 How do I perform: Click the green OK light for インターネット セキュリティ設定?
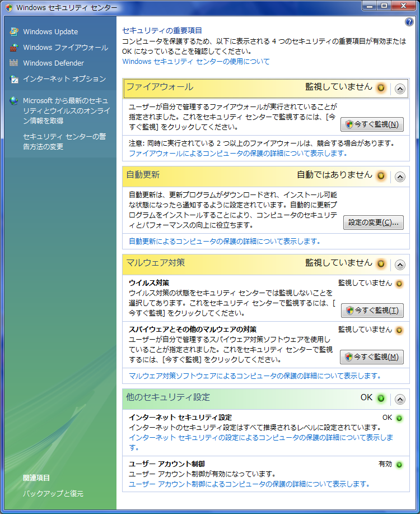399,418
